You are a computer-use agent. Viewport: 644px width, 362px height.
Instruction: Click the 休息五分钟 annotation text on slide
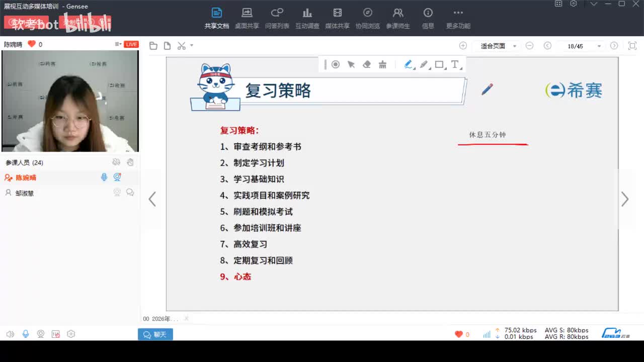coord(488,135)
